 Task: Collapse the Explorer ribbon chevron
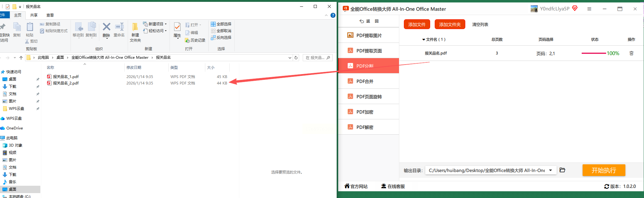[326, 15]
